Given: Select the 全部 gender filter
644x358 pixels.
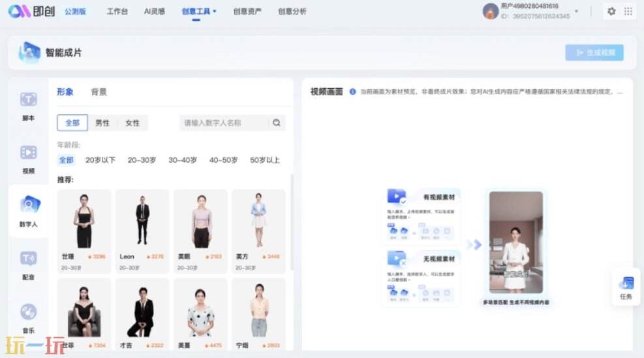Looking at the screenshot, I should [72, 123].
